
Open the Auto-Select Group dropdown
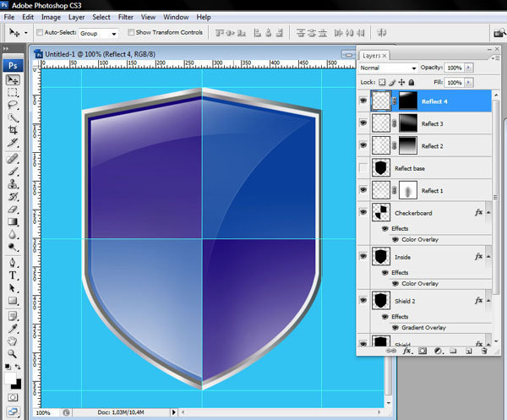point(99,33)
